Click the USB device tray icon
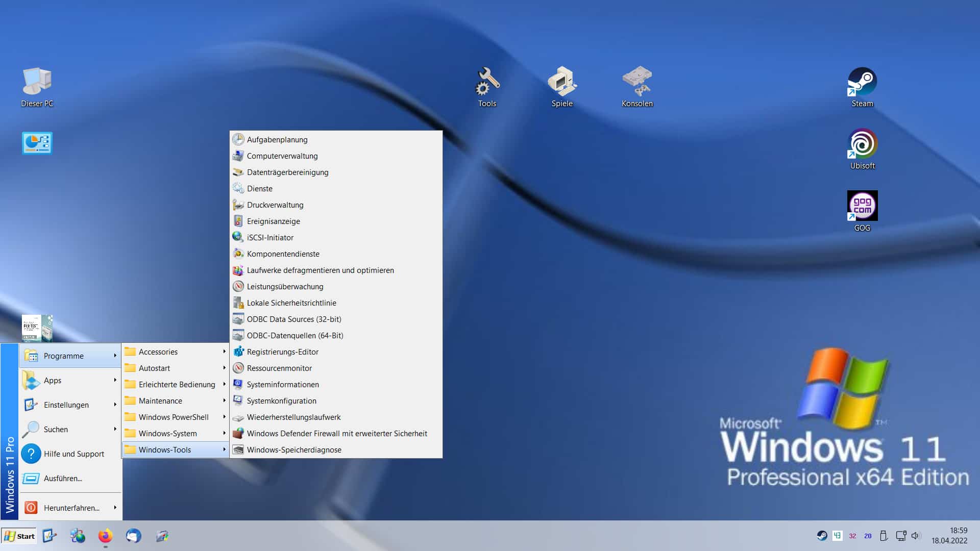This screenshot has height=551, width=980. pyautogui.click(x=884, y=536)
